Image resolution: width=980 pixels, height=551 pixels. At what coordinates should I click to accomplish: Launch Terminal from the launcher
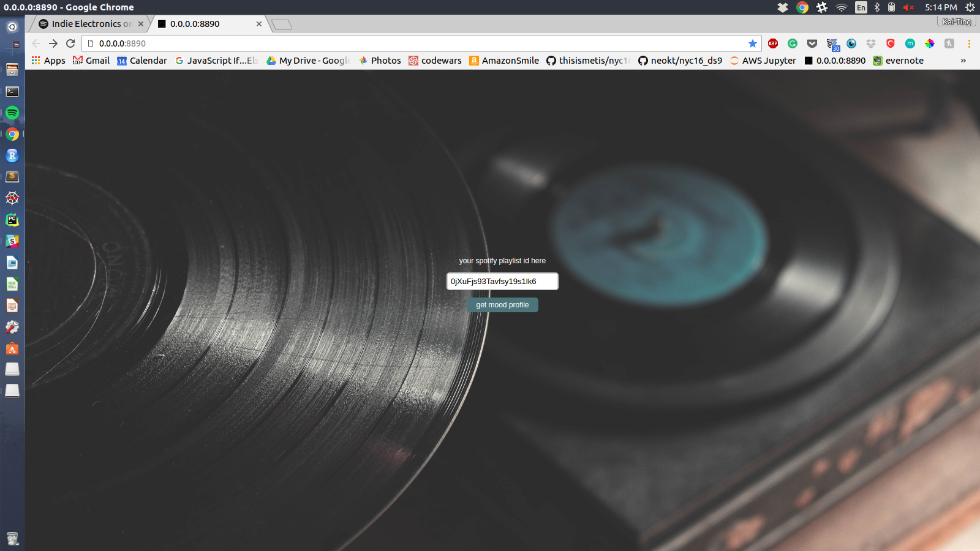point(12,91)
